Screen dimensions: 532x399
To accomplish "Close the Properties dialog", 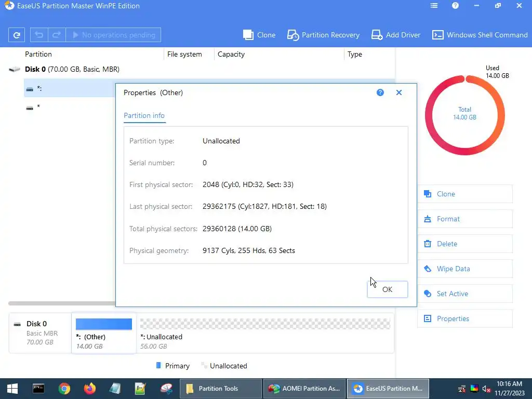I will coord(399,92).
